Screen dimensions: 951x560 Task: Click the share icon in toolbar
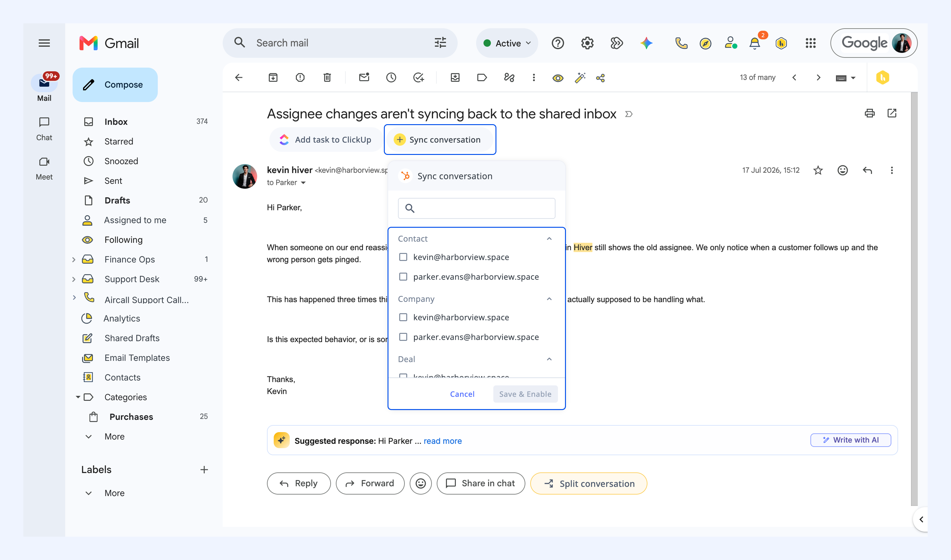(x=600, y=78)
